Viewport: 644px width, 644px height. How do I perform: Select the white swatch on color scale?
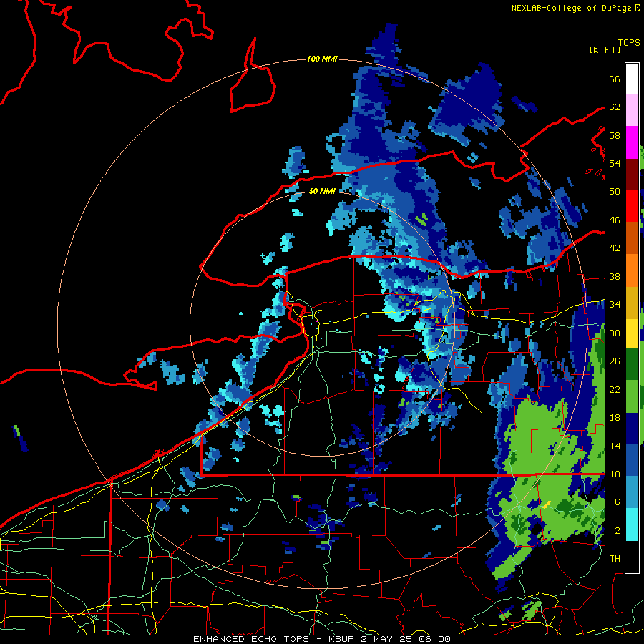632,79
